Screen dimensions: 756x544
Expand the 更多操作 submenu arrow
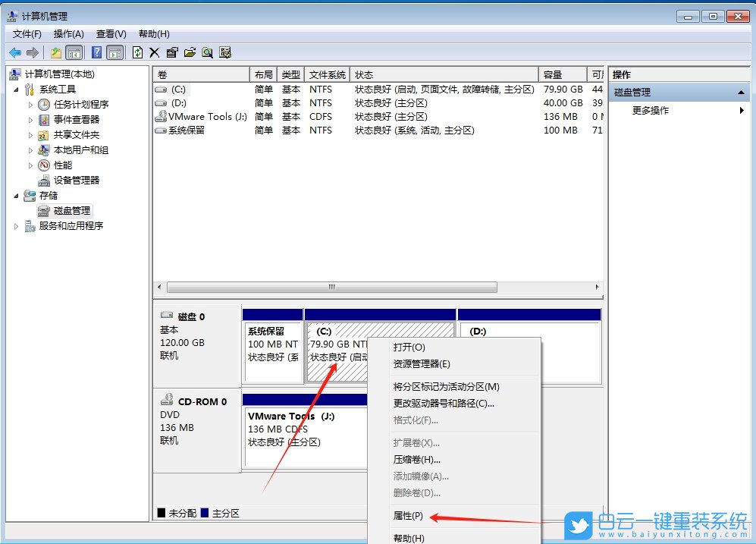[742, 109]
